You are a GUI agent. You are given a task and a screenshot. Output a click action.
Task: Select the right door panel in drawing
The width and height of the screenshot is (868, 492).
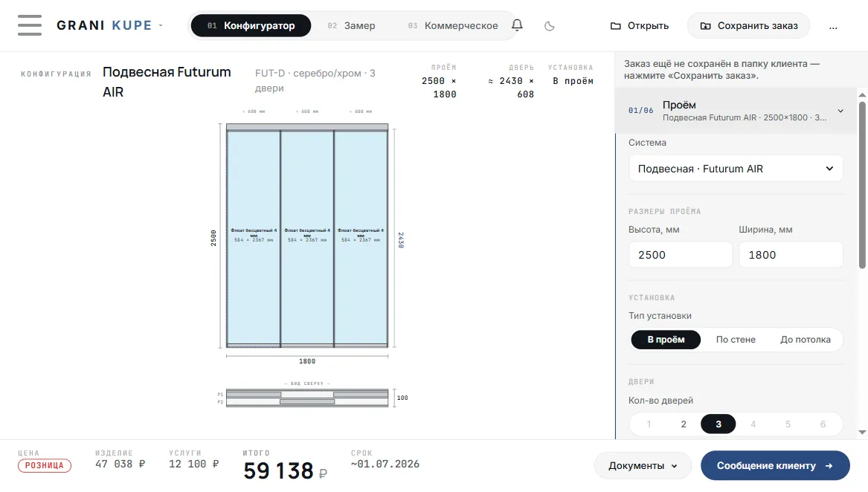(361, 237)
